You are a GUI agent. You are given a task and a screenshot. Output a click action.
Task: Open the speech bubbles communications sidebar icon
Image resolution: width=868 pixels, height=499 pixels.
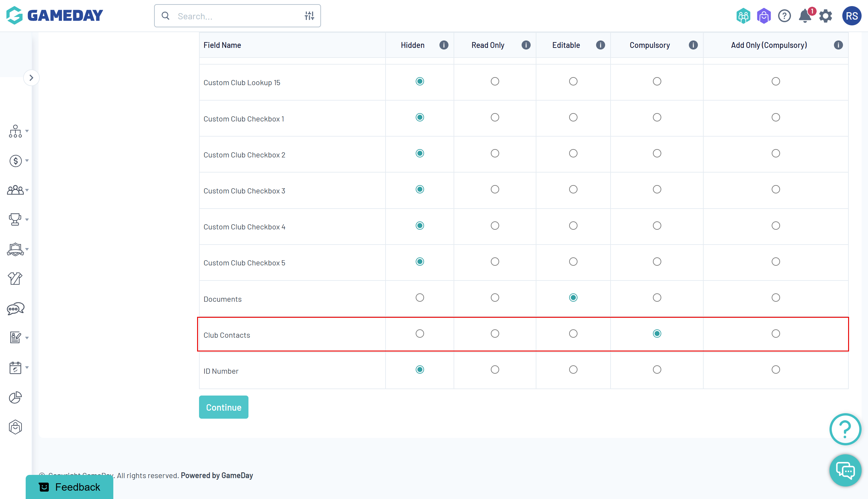point(15,308)
